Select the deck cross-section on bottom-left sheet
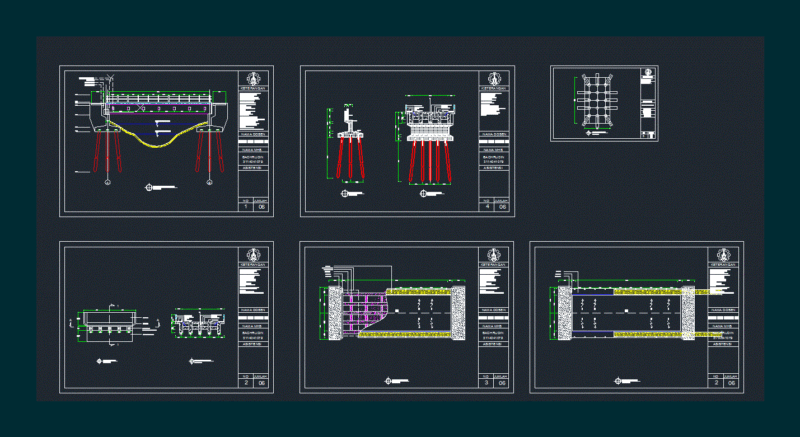 198,323
